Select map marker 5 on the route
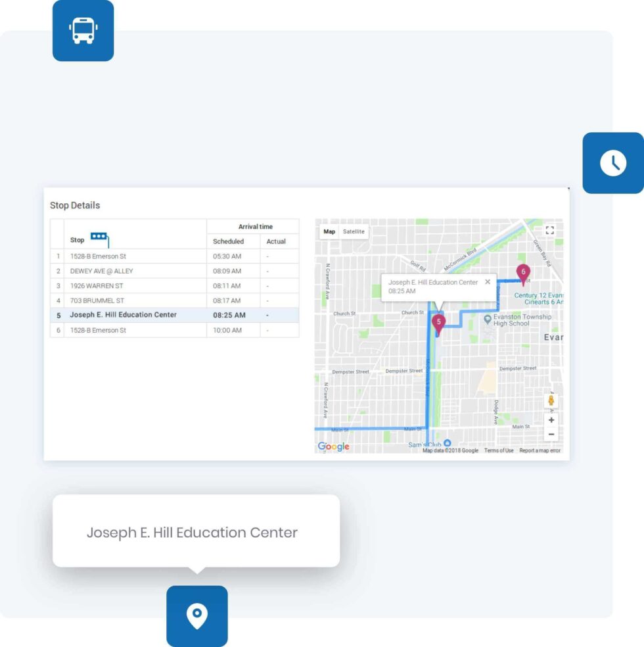 tap(438, 322)
